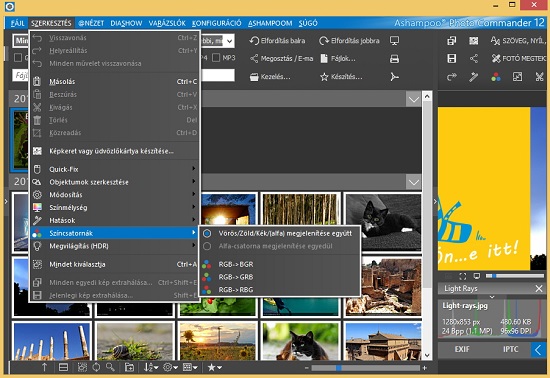The width and height of the screenshot is (550, 378).
Task: Click the fullscreen brackets icon under the preview
Action: click(x=463, y=276)
